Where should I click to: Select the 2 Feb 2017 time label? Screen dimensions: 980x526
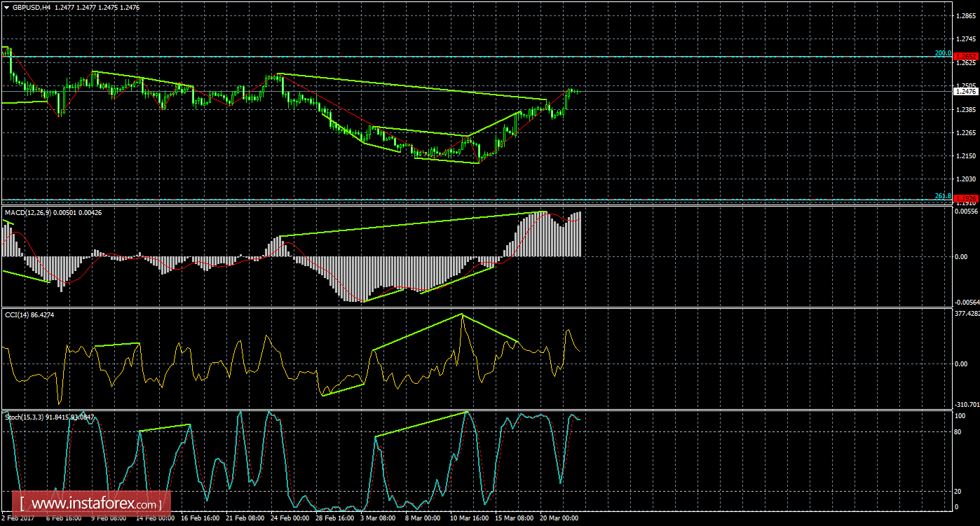(x=17, y=519)
